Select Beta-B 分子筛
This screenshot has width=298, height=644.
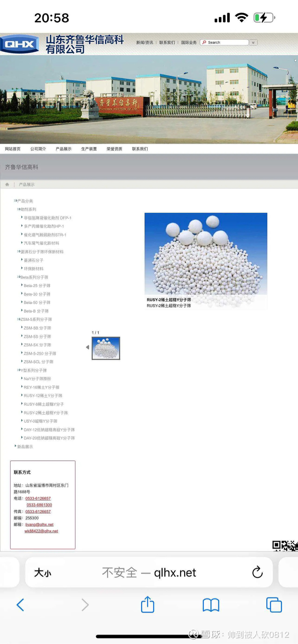36,311
